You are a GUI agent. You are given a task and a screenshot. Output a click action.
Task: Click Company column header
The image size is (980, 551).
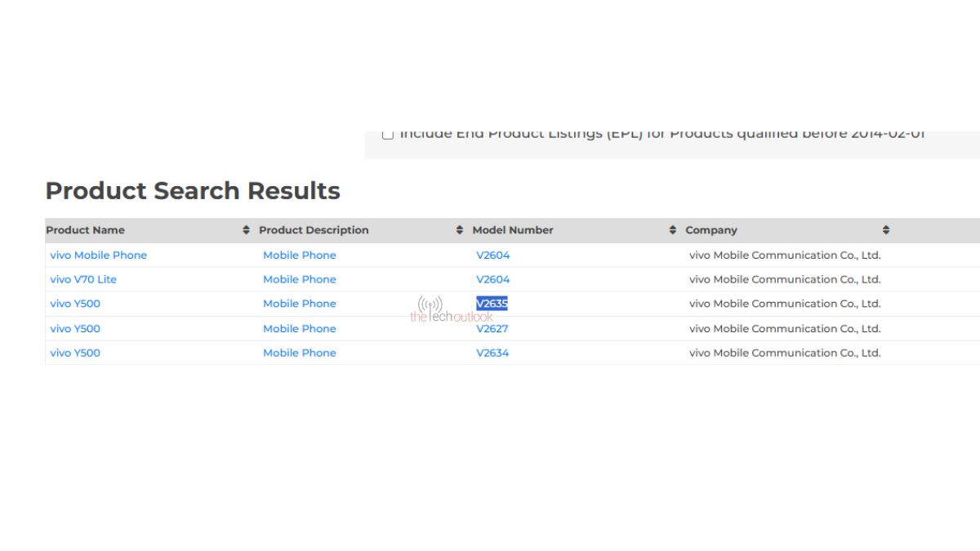711,230
